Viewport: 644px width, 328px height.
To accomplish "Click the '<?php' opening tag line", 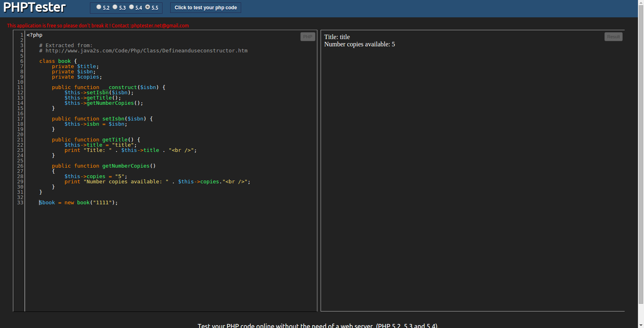I will (34, 35).
